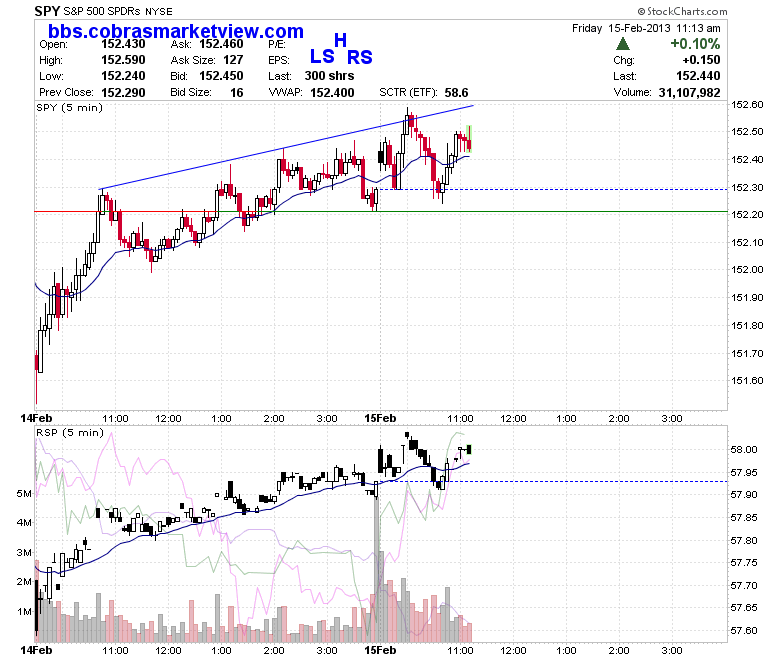Viewport: 780px width, 659px height.
Task: Click the date Friday 15-Feb-2013 11:13 am
Action: point(646,28)
